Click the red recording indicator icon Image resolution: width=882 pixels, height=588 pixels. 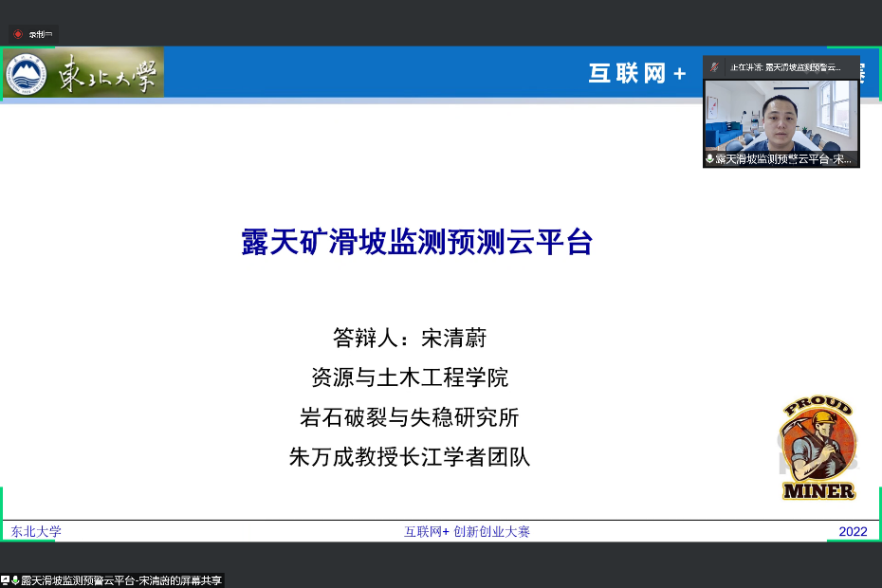coord(17,34)
